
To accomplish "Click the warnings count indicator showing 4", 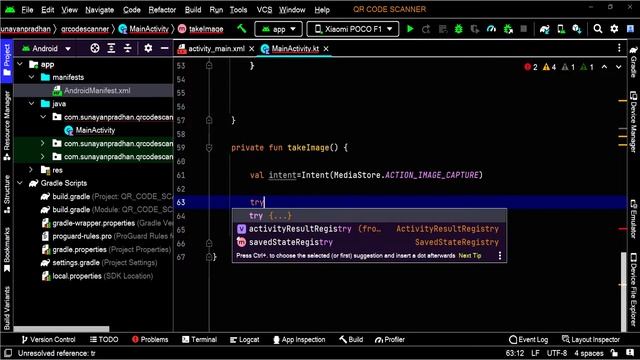I will point(549,67).
